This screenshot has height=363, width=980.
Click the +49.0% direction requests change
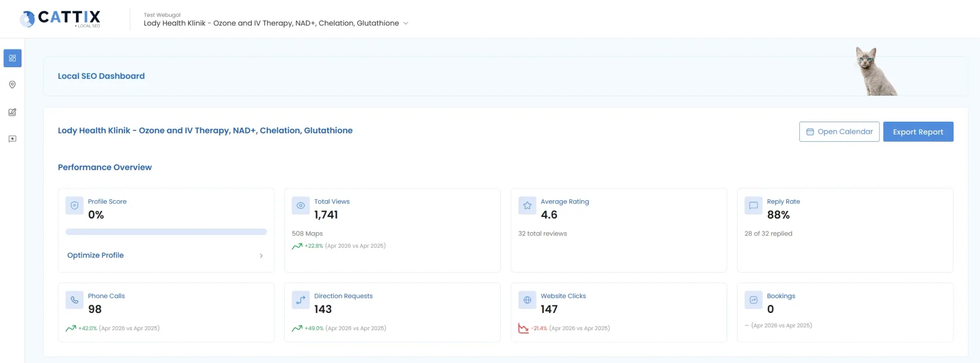coord(314,328)
